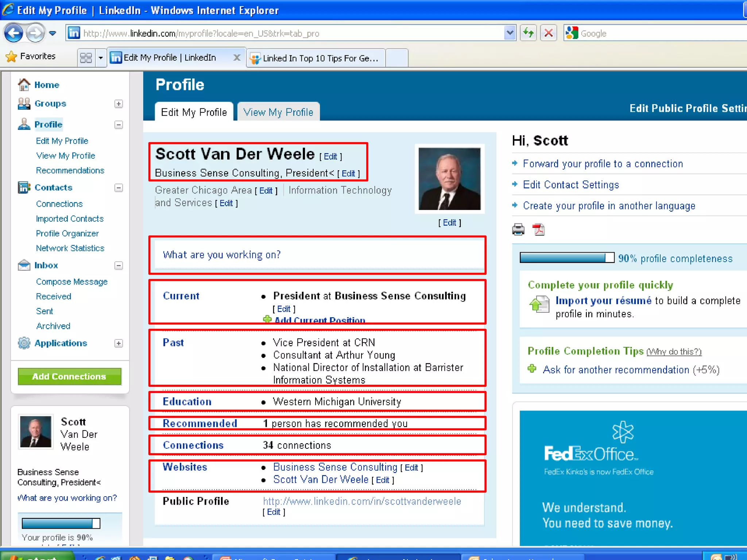Download the profile using the PDF icon

[538, 230]
